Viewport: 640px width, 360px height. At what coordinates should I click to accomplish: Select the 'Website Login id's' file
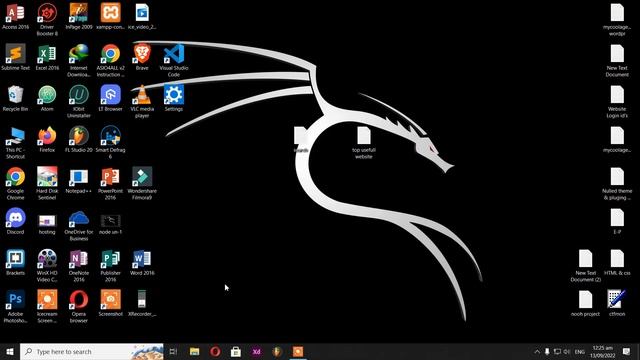[x=617, y=102]
